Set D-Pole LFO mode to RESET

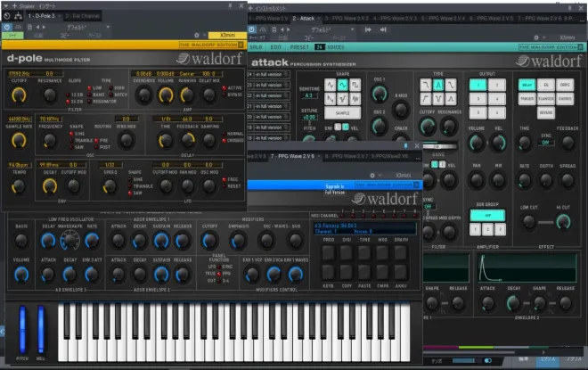(x=225, y=186)
